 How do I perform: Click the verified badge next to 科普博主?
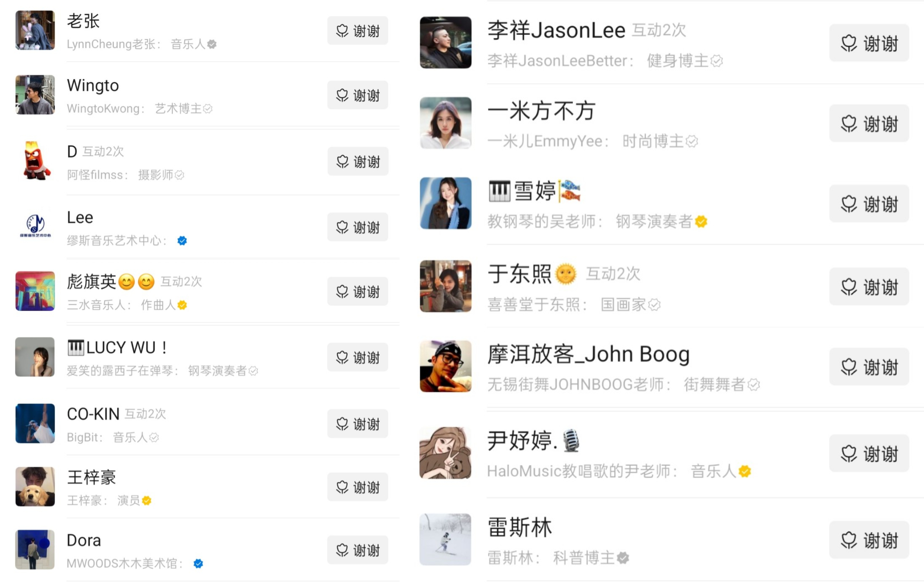[x=623, y=557]
